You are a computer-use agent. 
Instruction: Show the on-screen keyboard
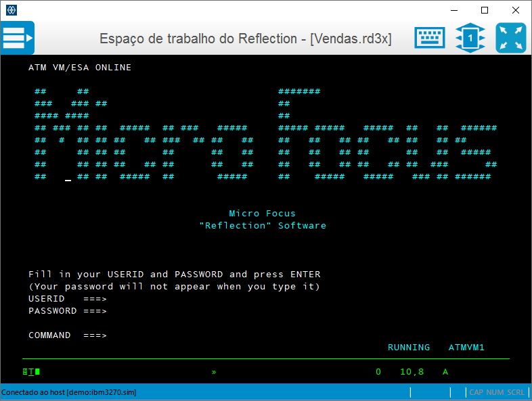coord(430,38)
